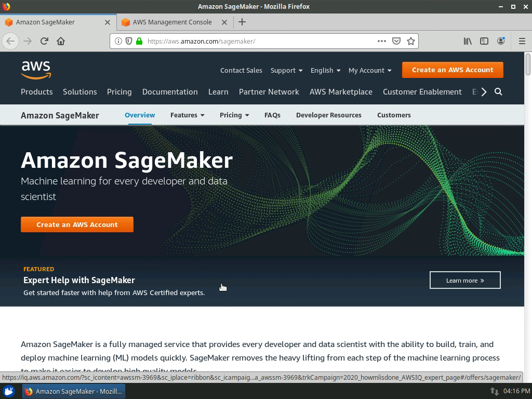Screen dimensions: 532x399
Task: Click the AWS logo
Action: 36,70
